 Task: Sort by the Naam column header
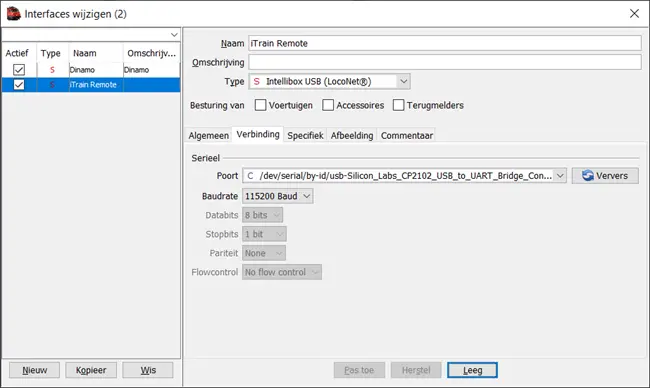(96, 53)
